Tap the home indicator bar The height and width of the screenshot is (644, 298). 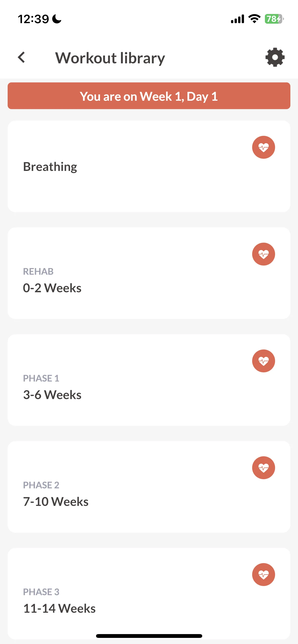(x=149, y=636)
